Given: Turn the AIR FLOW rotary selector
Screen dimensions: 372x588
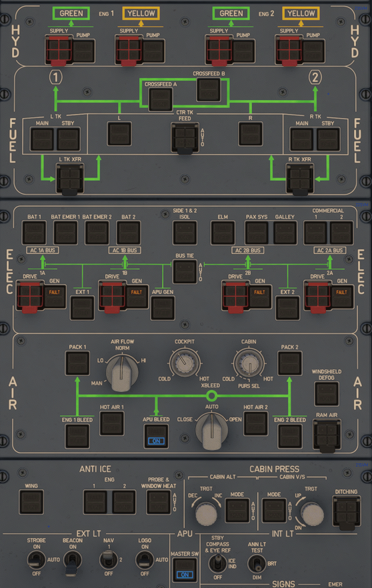Looking at the screenshot, I should [122, 373].
